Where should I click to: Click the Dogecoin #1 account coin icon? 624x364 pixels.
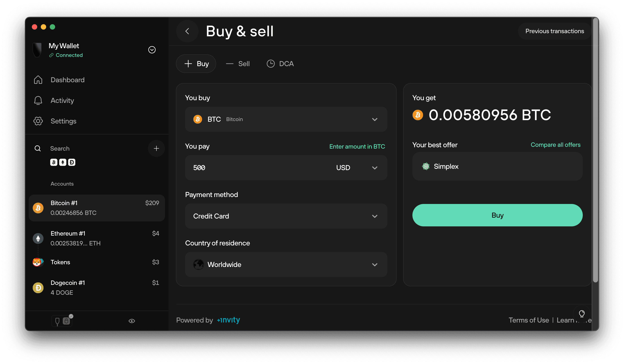pyautogui.click(x=38, y=288)
